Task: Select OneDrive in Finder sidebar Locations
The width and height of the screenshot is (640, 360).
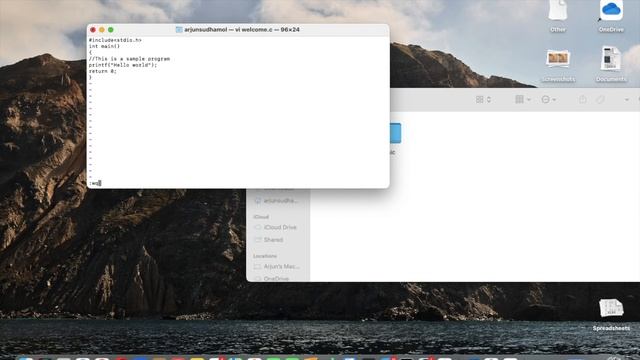Action: [x=271, y=278]
